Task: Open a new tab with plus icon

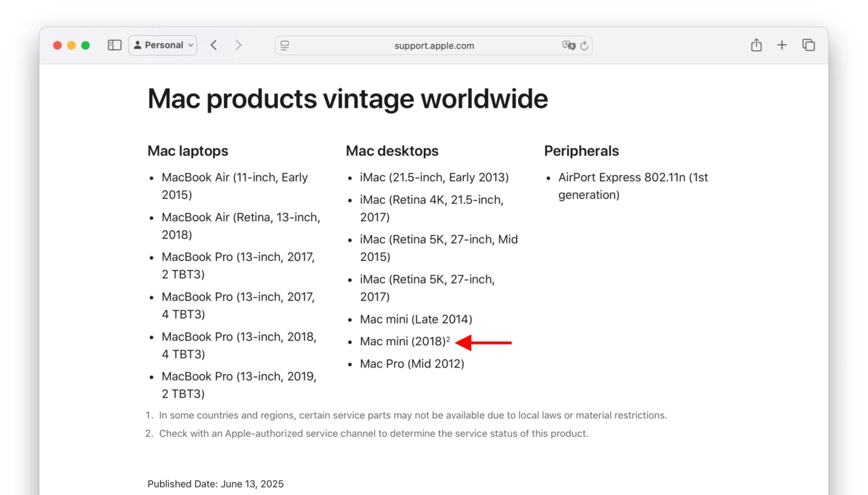Action: click(x=782, y=45)
